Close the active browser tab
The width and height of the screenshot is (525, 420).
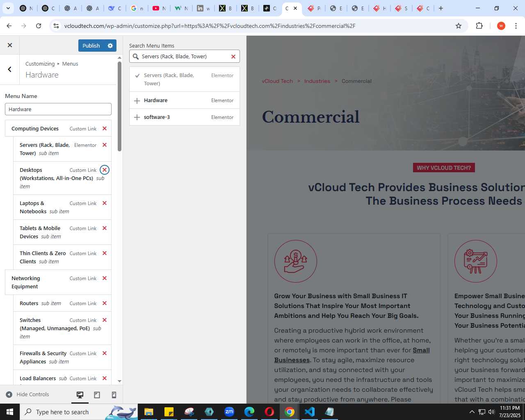click(x=295, y=8)
